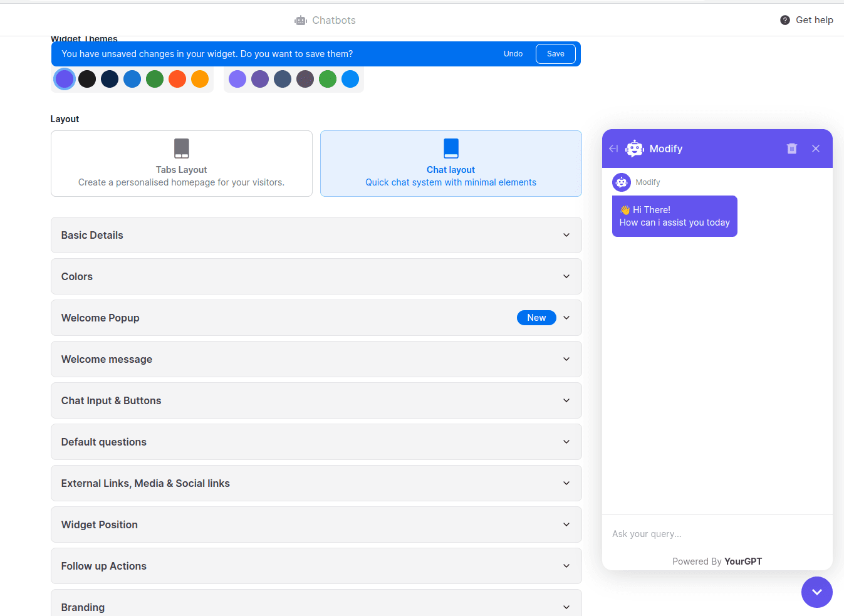Image resolution: width=844 pixels, height=616 pixels.
Task: Select the slate blue swatch in second group
Action: (283, 79)
